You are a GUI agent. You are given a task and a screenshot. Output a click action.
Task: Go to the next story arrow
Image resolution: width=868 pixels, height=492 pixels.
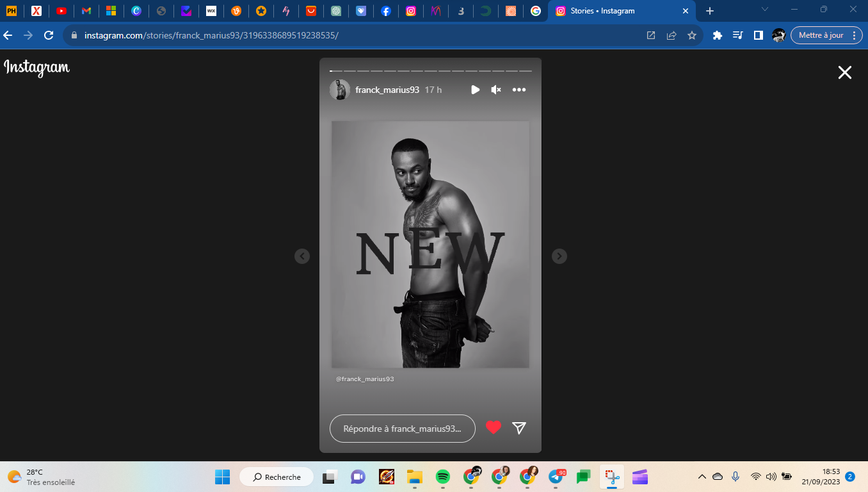tap(559, 256)
